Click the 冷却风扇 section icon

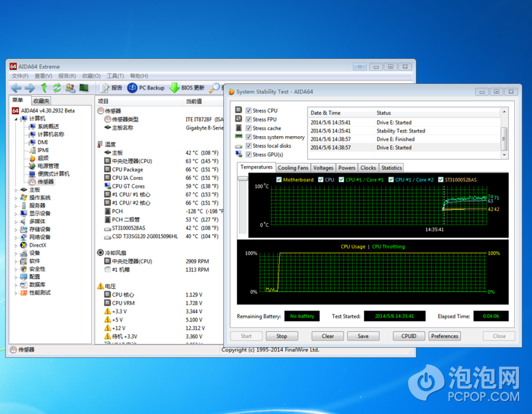101,252
